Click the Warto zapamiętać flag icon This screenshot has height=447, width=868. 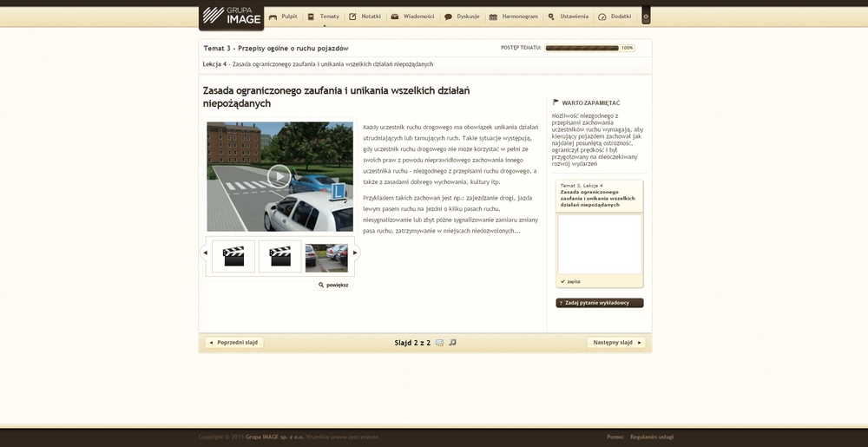point(556,102)
